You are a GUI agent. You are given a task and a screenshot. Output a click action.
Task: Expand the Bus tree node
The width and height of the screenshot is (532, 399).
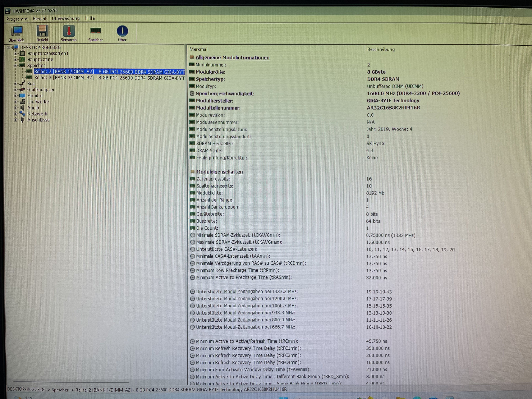pyautogui.click(x=15, y=84)
